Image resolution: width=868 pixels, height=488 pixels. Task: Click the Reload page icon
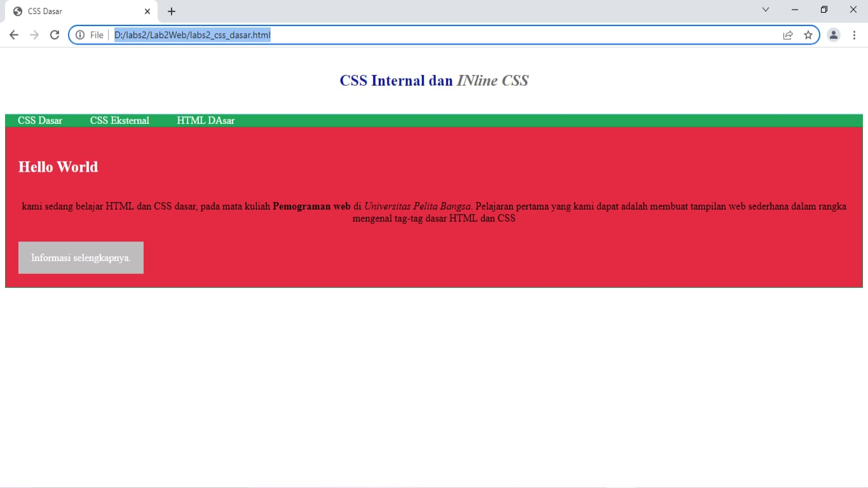coord(54,35)
